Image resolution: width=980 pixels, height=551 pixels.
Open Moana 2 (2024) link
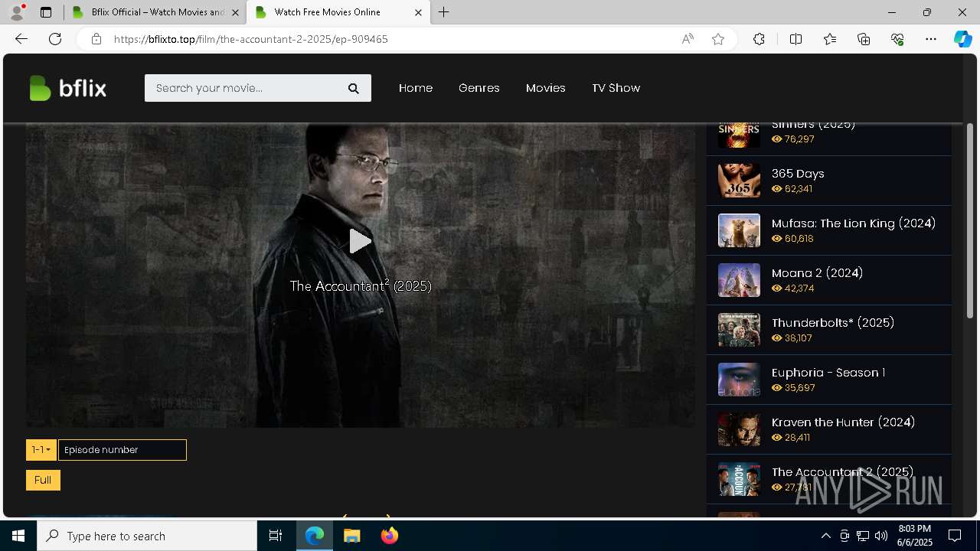pyautogui.click(x=818, y=273)
